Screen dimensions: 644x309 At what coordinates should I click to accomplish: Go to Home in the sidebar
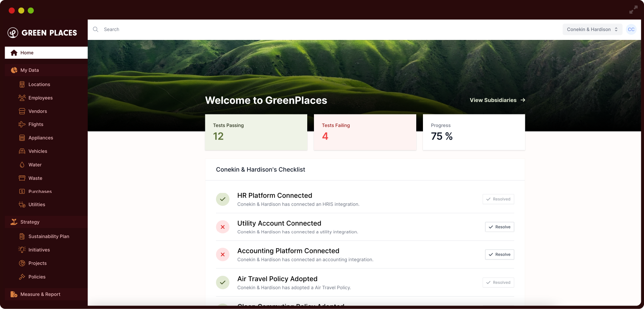[46, 53]
